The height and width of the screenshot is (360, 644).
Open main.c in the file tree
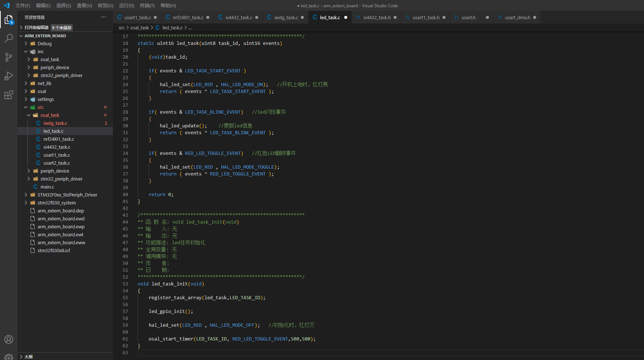click(x=47, y=187)
